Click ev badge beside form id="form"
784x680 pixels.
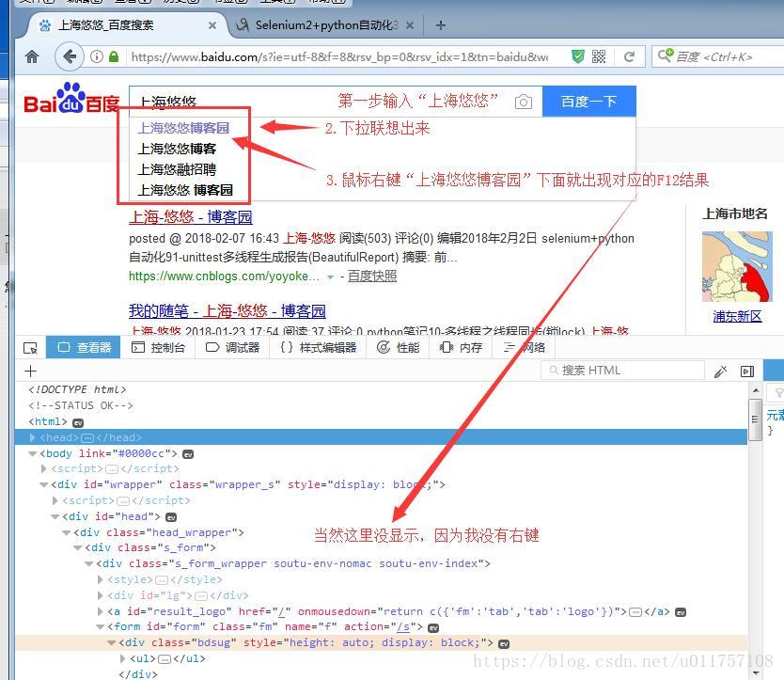pyautogui.click(x=433, y=628)
